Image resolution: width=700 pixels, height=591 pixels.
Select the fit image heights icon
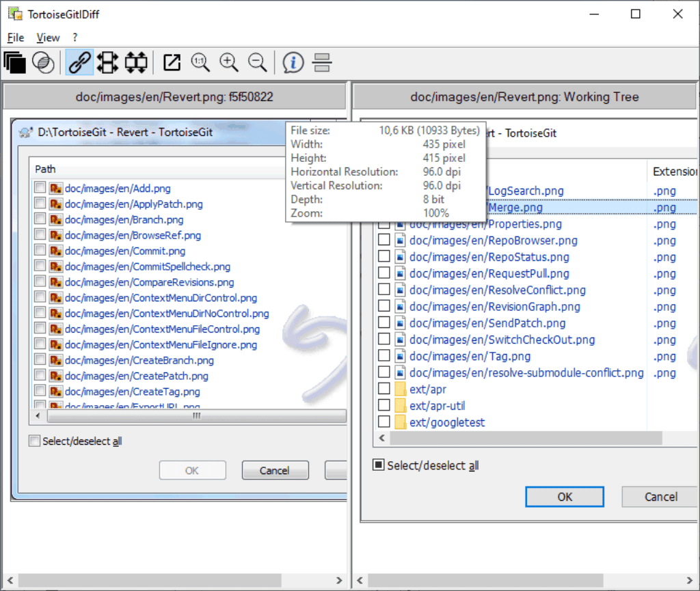pos(136,62)
